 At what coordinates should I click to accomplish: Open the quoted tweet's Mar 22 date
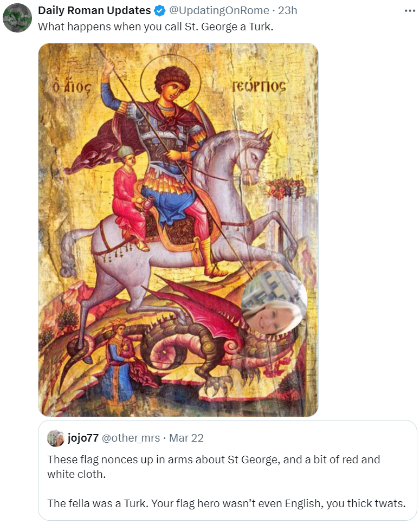click(186, 438)
